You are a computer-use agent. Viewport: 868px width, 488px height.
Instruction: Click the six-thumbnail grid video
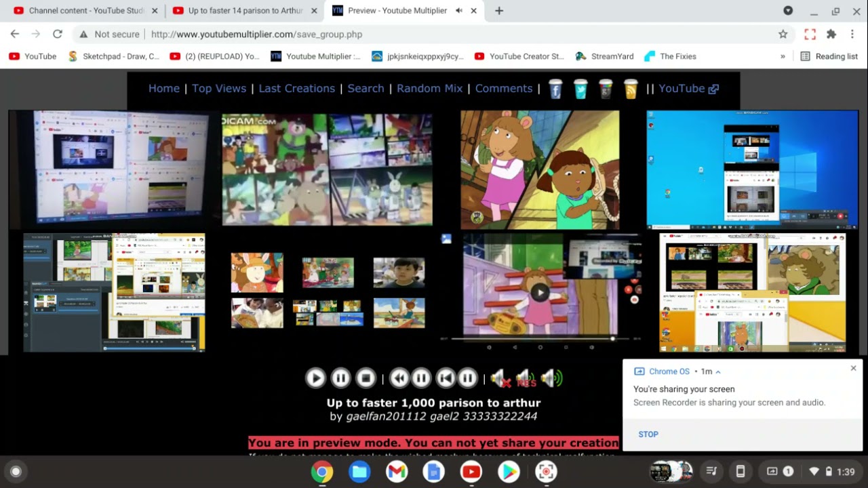coord(328,291)
